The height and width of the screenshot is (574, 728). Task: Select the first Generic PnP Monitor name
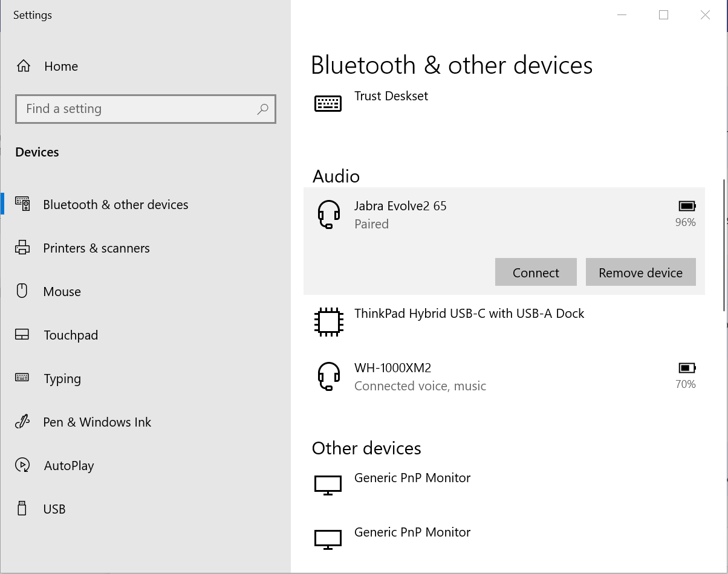(x=412, y=478)
